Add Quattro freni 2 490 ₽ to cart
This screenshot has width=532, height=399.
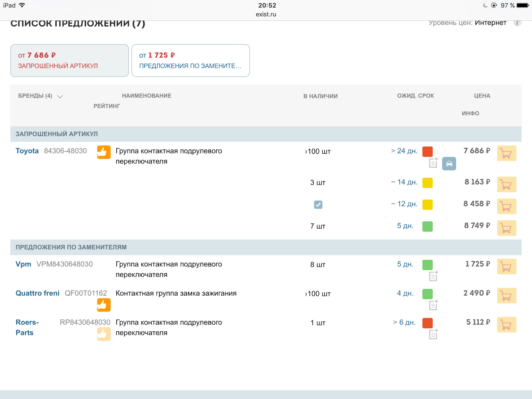pos(507,296)
